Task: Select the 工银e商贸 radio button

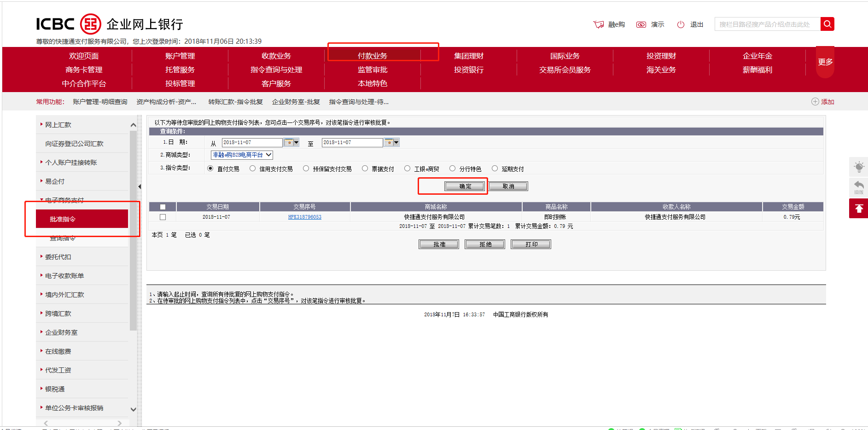Action: point(407,169)
